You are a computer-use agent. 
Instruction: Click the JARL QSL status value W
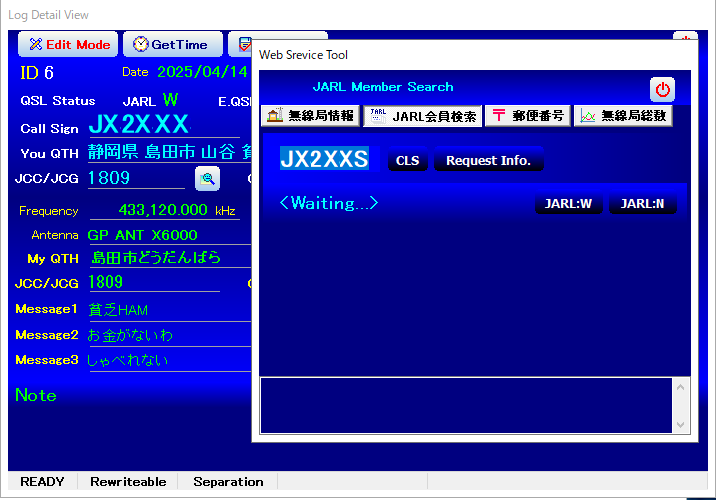pyautogui.click(x=170, y=100)
